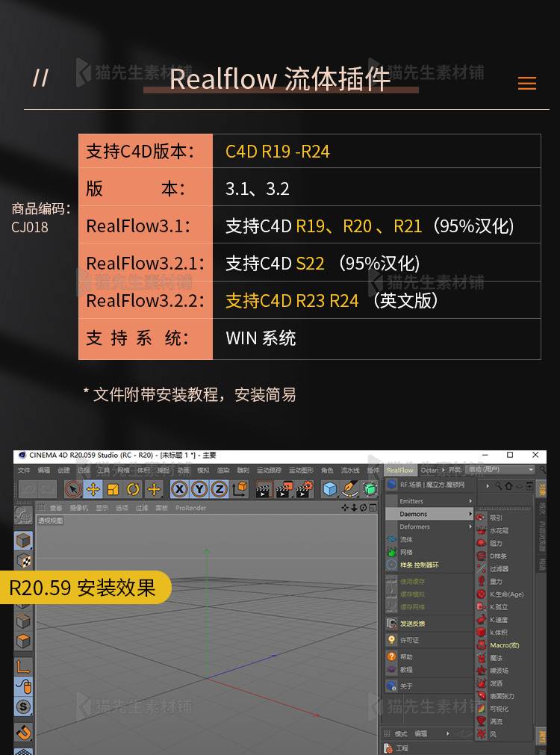
Task: Choose 发送反馈 menu entry
Action: (430, 624)
